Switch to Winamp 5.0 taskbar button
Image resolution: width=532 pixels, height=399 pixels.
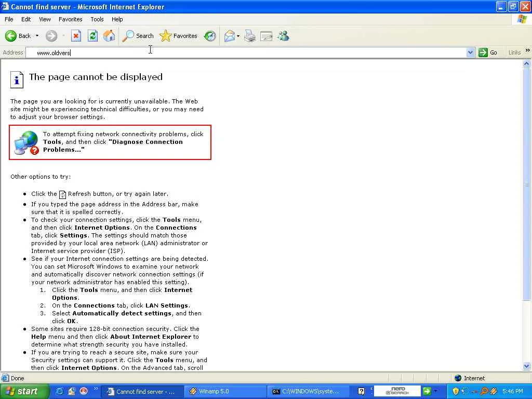coord(225,392)
